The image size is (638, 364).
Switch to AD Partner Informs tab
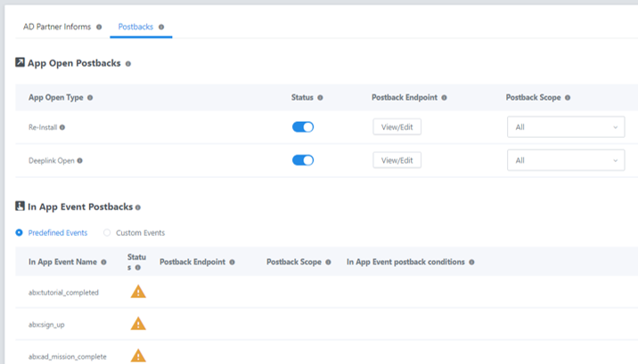point(57,27)
